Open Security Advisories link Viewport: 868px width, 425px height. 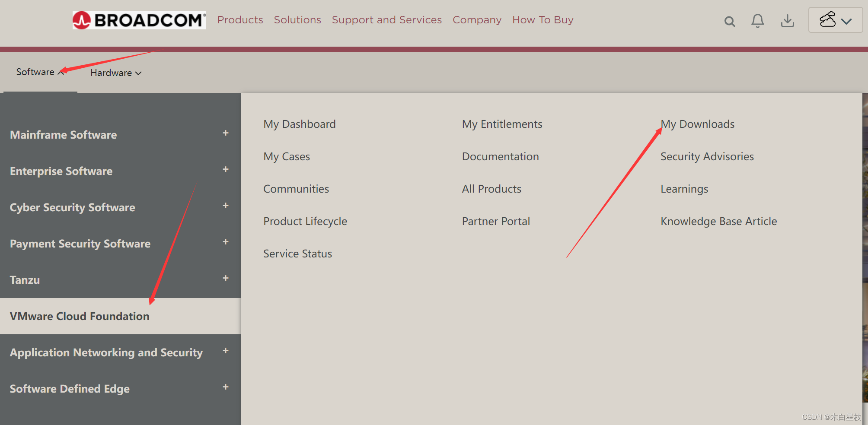[x=707, y=157]
